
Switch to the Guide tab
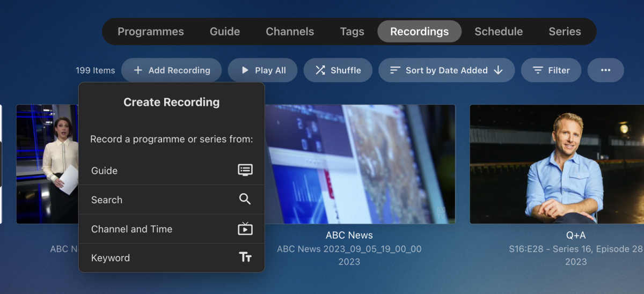(225, 32)
